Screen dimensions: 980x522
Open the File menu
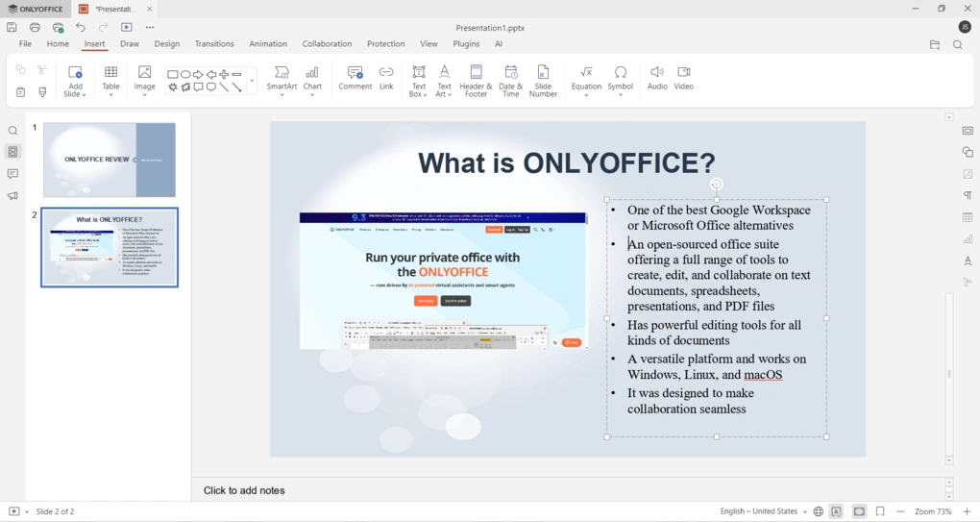(x=25, y=44)
